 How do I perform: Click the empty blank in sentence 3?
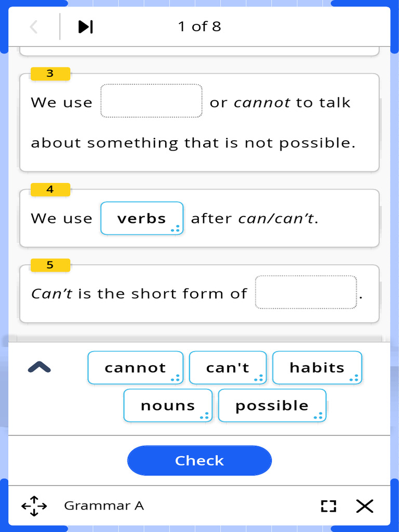151,101
